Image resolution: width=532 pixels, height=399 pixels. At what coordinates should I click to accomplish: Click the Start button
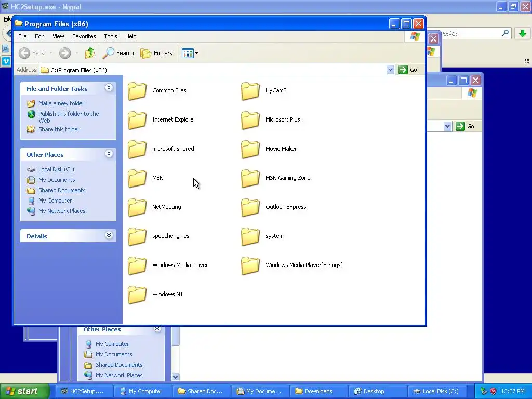point(24,391)
